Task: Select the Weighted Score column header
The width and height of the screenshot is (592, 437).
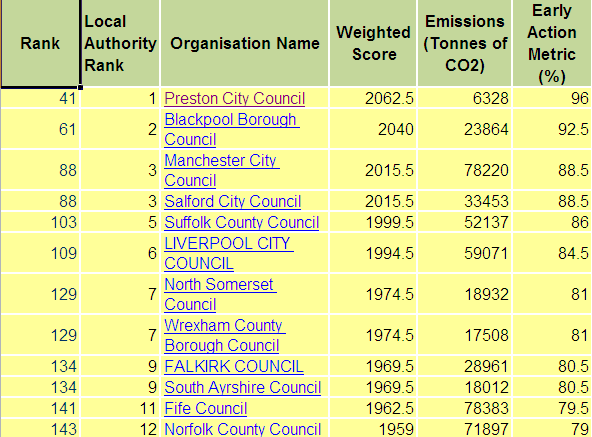Action: (373, 43)
